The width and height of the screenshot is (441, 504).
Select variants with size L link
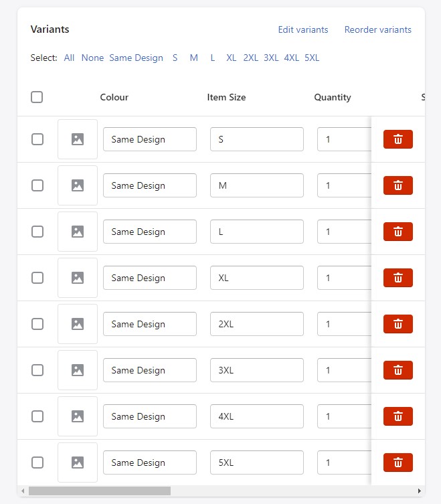pyautogui.click(x=212, y=58)
